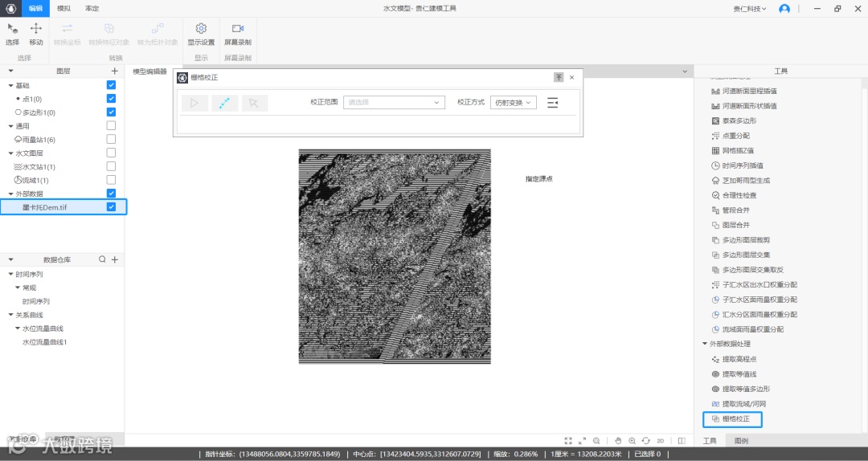This screenshot has height=461, width=868.
Task: Add item to 数据仓库 with plus
Action: (115, 259)
